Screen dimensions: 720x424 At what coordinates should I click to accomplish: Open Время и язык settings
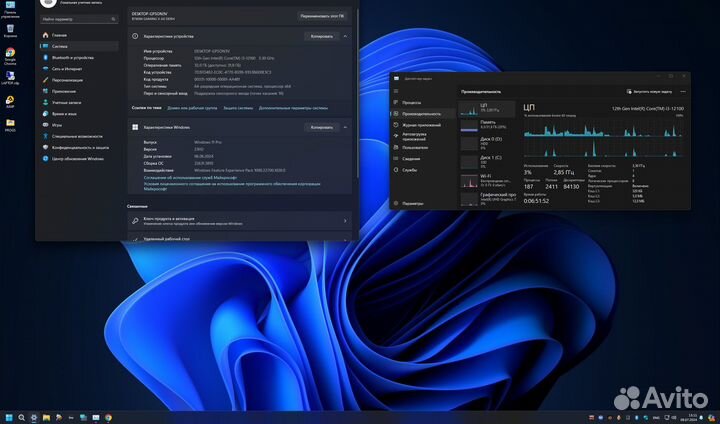78,113
